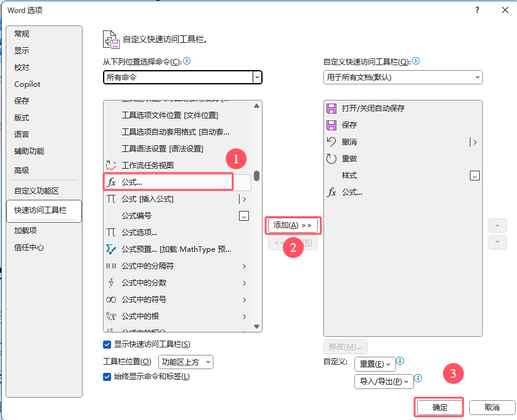Screen dimensions: 517x420
Task: Open the 辅助功能 category
Action: coord(44,151)
